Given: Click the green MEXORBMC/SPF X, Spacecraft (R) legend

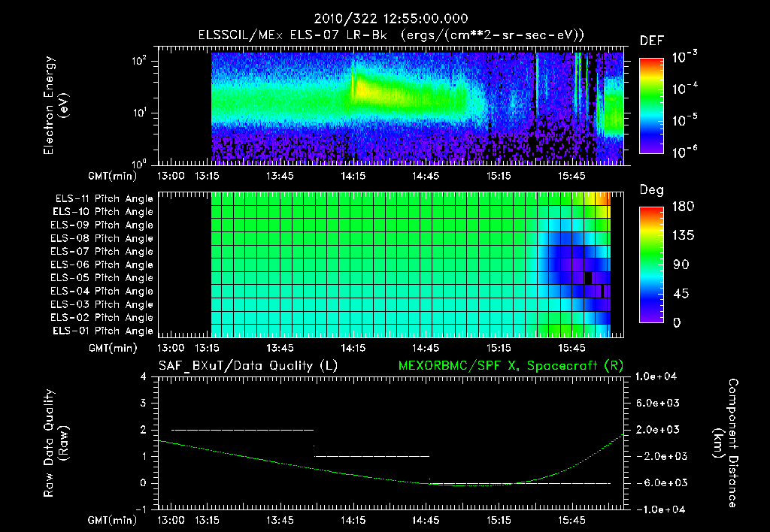Looking at the screenshot, I should click(x=511, y=366).
